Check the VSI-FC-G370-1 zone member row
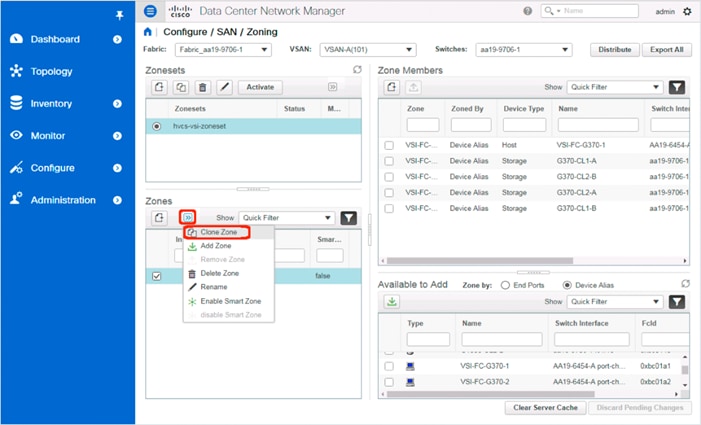 tap(389, 145)
